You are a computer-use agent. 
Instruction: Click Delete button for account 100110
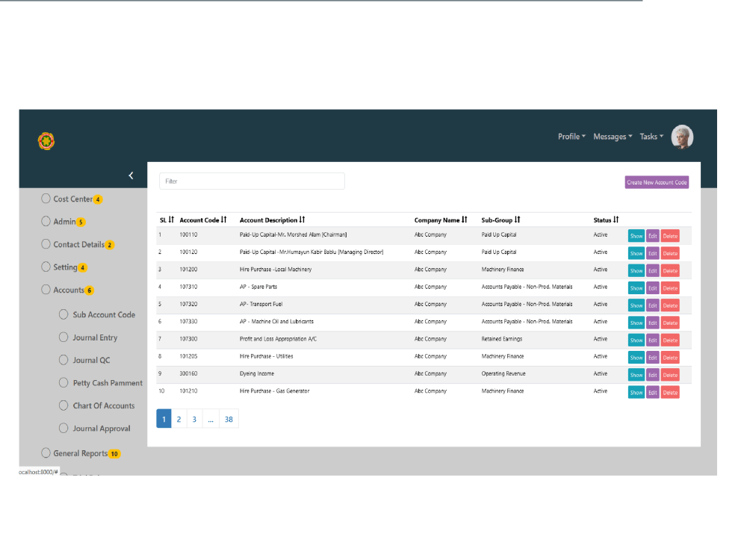pyautogui.click(x=670, y=236)
